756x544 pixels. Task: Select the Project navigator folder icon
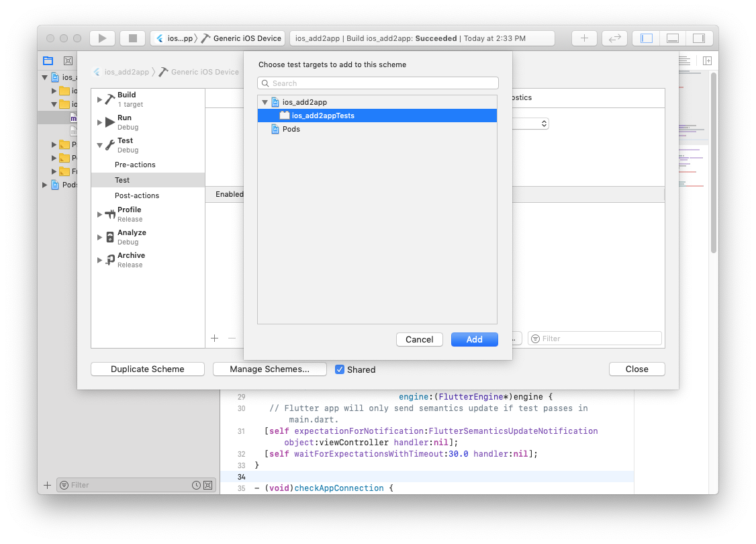click(x=48, y=60)
